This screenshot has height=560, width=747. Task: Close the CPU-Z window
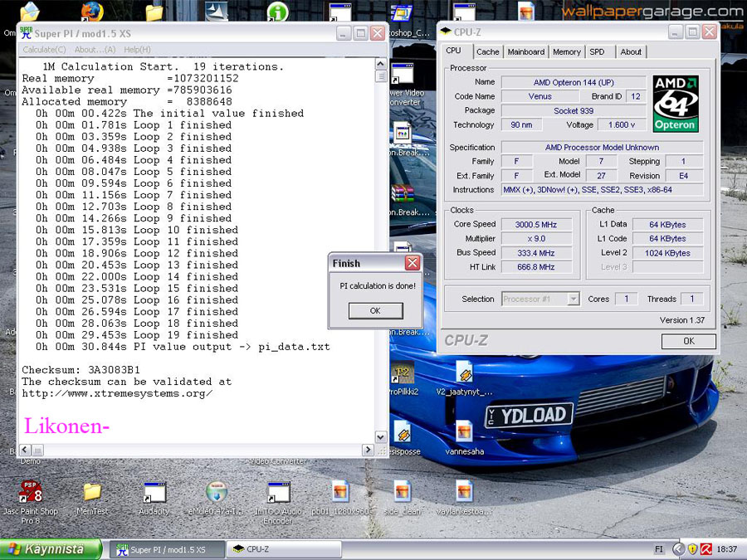pos(710,32)
